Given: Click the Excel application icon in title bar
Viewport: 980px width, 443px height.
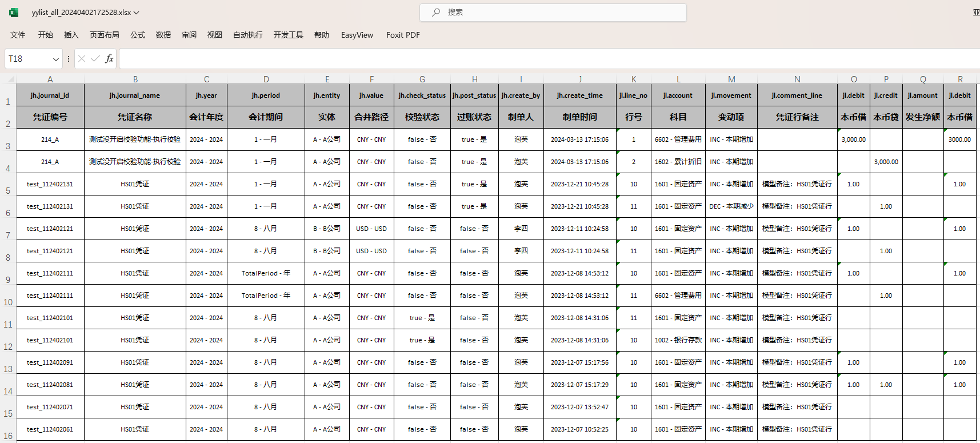Looking at the screenshot, I should pyautogui.click(x=14, y=12).
